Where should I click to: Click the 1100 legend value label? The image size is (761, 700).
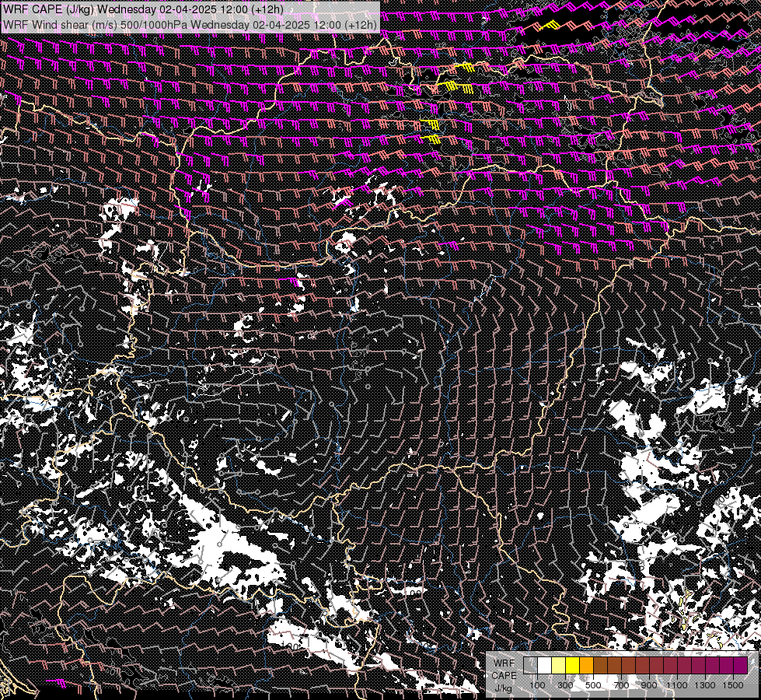tap(676, 685)
